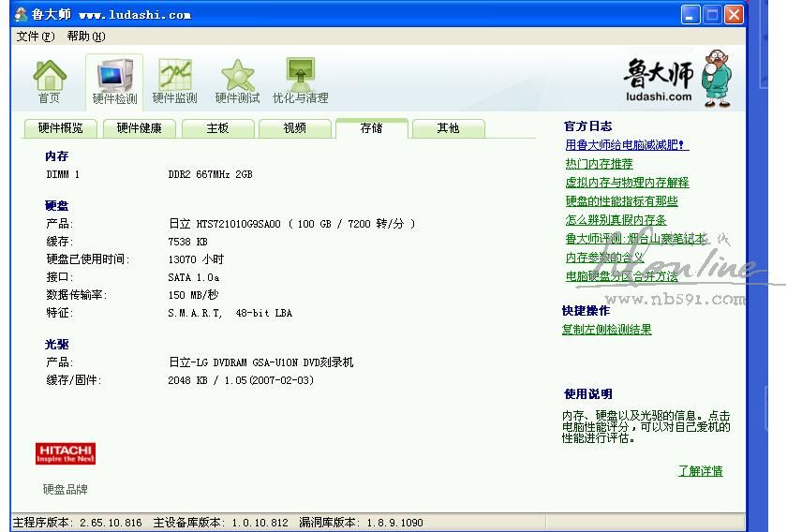The width and height of the screenshot is (787, 532).
Task: Open the 硬件测试 hardware test icon
Action: point(237,81)
